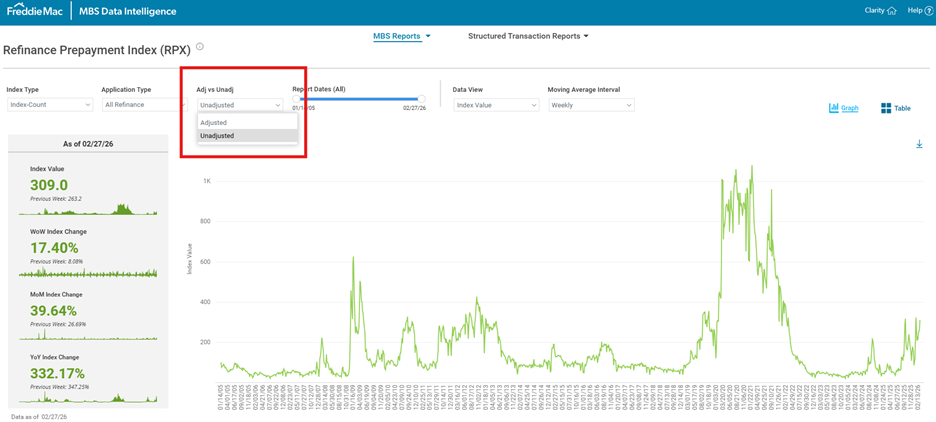
Task: Click the Index Value sparkline thumbnail
Action: point(88,210)
